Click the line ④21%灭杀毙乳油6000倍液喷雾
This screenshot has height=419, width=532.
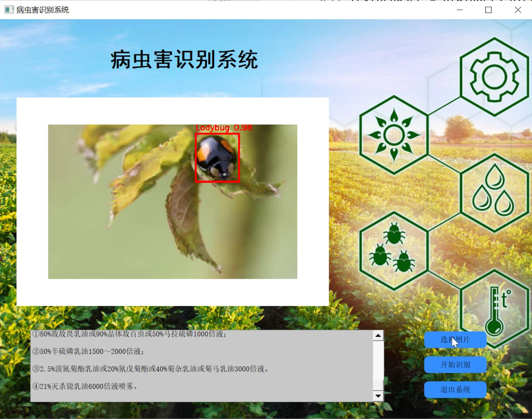[85, 386]
